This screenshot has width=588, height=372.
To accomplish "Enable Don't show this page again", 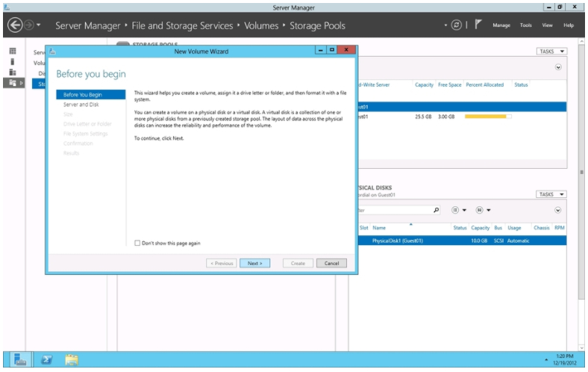I will click(x=137, y=243).
